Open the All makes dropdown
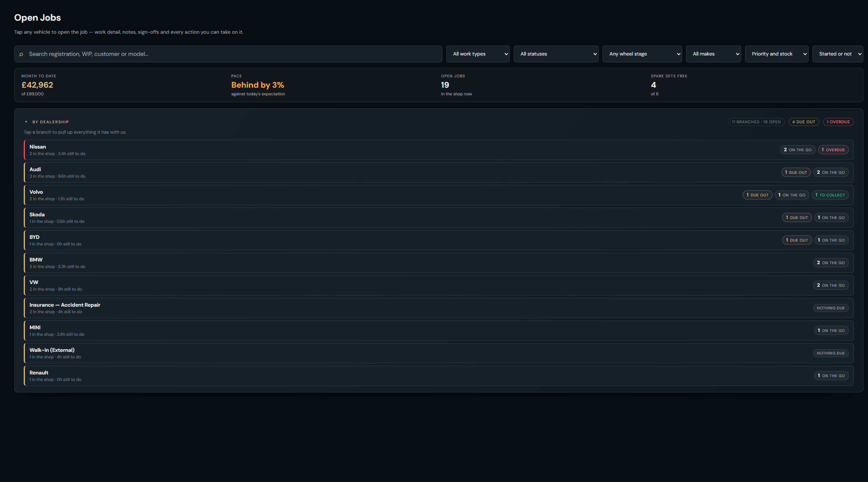The height and width of the screenshot is (482, 868). tap(713, 54)
